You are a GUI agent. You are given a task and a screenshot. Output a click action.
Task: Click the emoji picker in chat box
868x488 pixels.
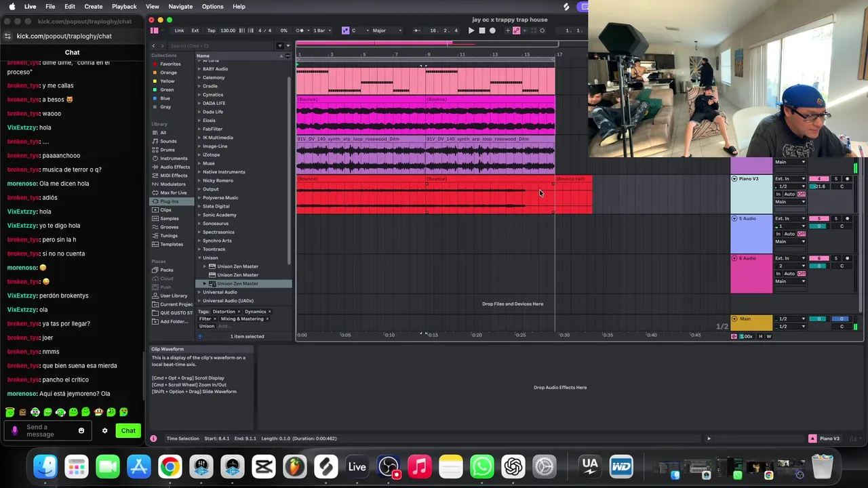click(x=81, y=430)
